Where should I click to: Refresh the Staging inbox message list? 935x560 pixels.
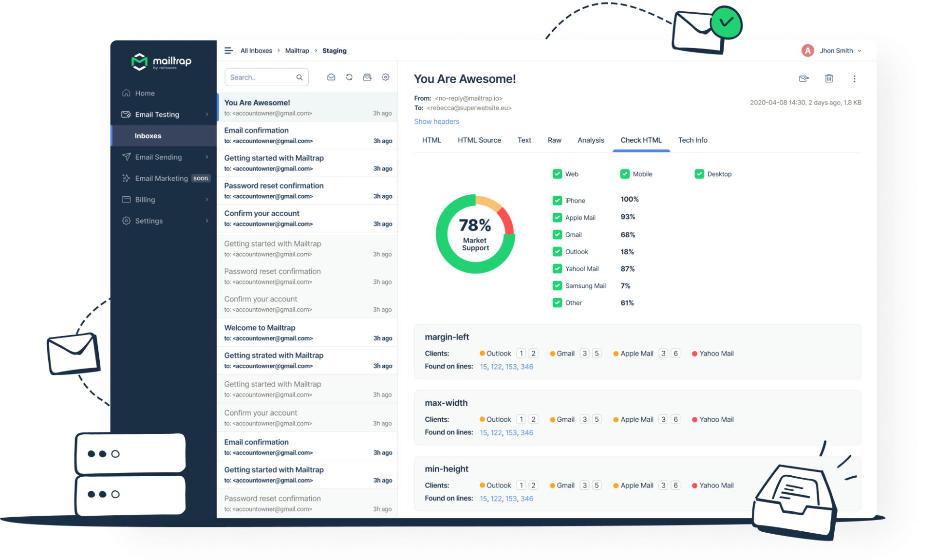coord(349,77)
